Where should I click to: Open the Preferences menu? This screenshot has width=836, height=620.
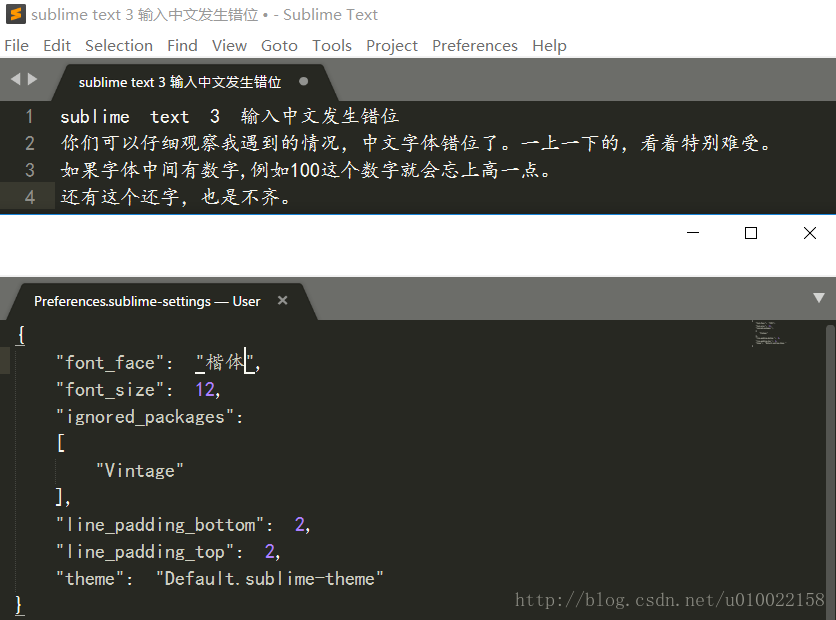(475, 46)
